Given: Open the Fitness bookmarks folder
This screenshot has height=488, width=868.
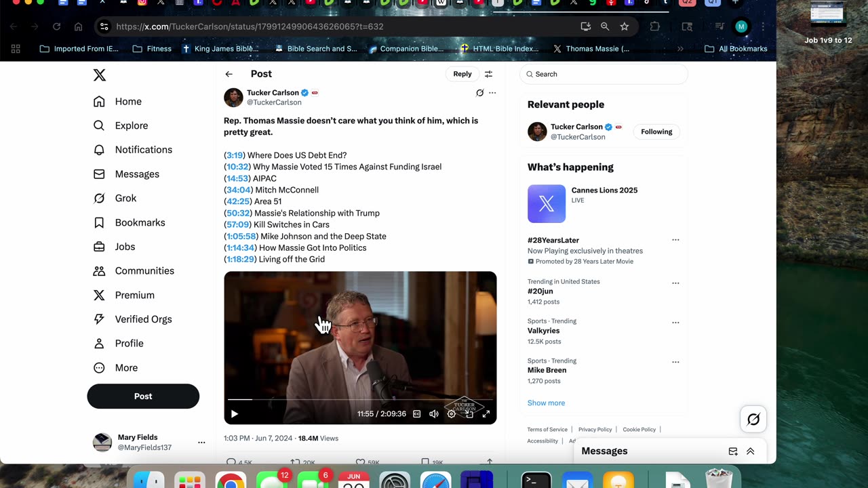Looking at the screenshot, I should click(x=152, y=49).
